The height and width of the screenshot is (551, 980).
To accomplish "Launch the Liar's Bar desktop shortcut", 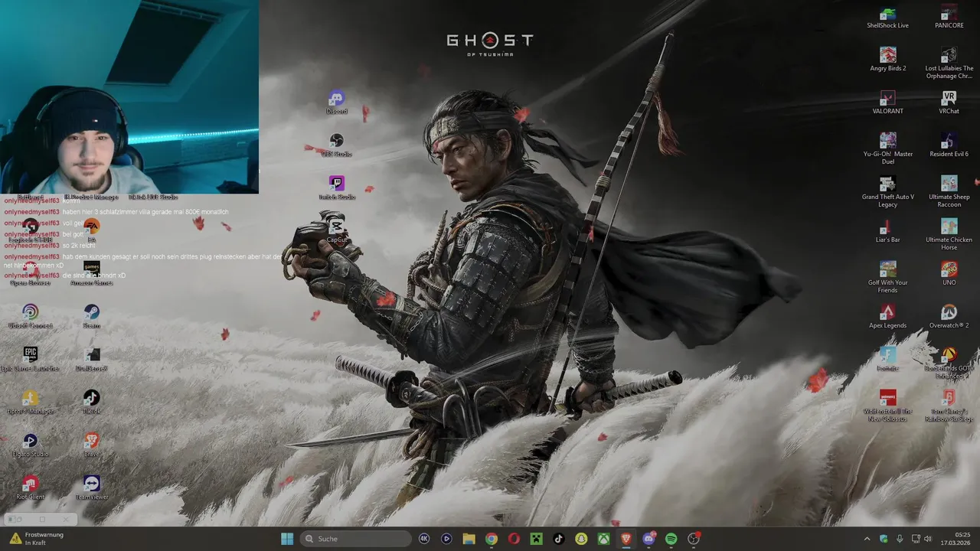I will tap(887, 231).
